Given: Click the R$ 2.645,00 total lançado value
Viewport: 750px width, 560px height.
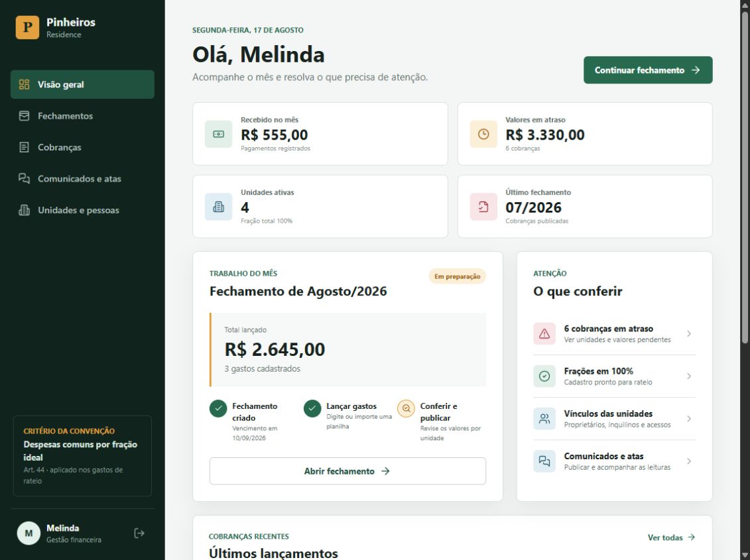Looking at the screenshot, I should coord(275,349).
